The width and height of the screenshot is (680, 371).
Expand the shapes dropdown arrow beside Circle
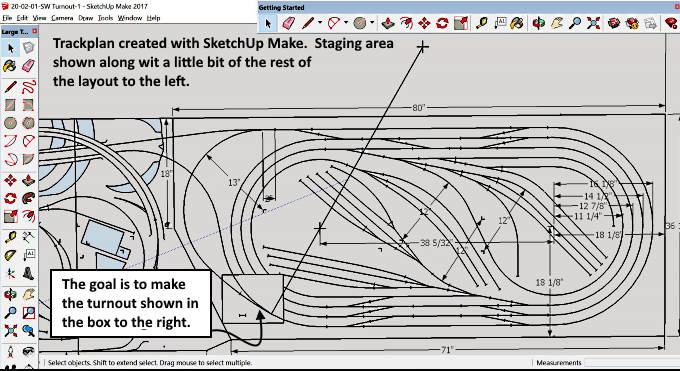pos(372,23)
